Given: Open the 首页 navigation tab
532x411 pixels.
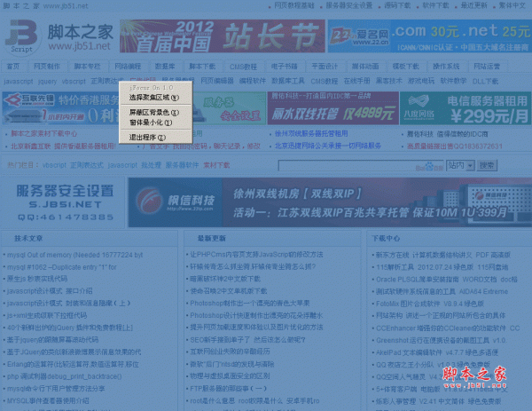Looking at the screenshot, I should pyautogui.click(x=13, y=67).
